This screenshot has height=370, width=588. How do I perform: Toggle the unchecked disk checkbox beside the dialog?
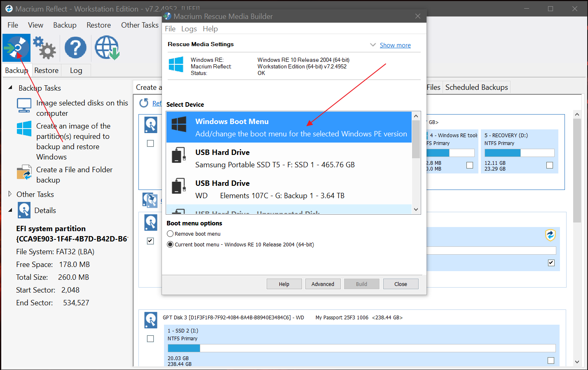click(150, 143)
